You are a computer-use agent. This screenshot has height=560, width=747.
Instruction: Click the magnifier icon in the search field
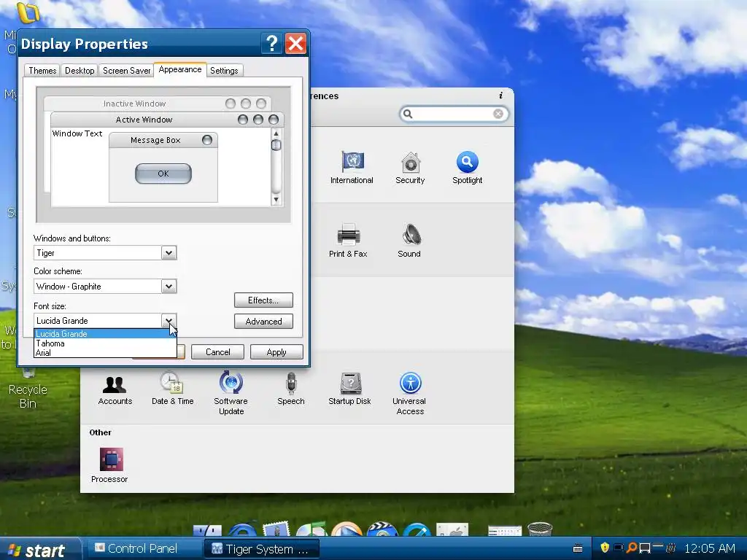(x=407, y=114)
